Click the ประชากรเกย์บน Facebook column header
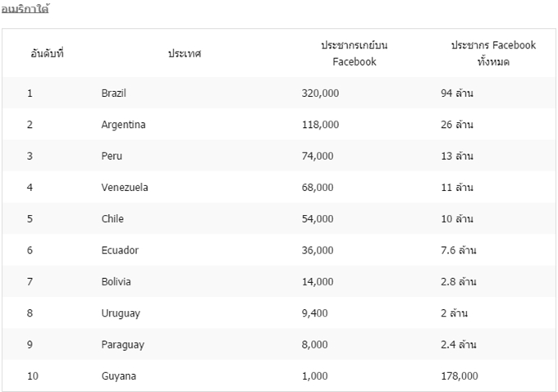558x392 pixels. [354, 53]
